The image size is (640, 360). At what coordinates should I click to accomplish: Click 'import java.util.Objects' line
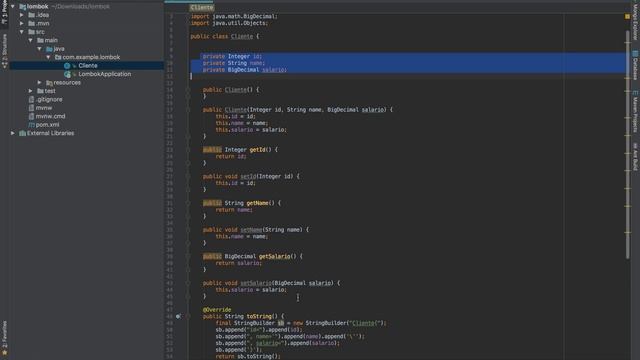click(x=229, y=23)
